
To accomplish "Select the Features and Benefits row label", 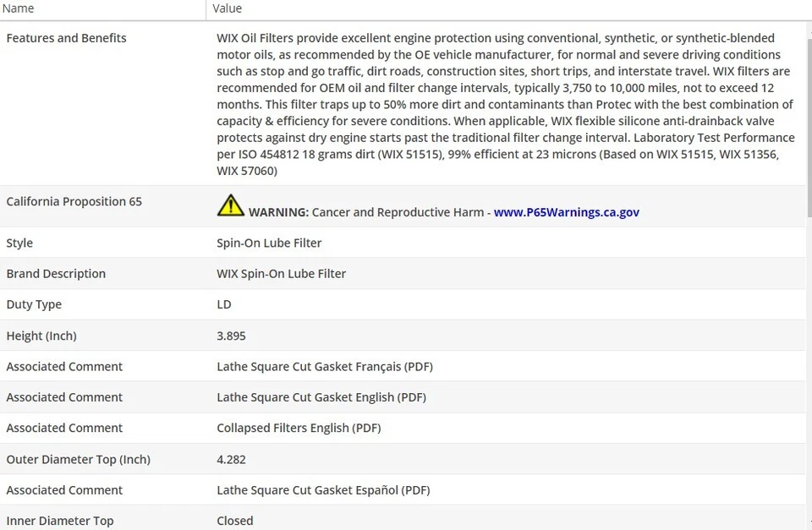I will click(66, 38).
